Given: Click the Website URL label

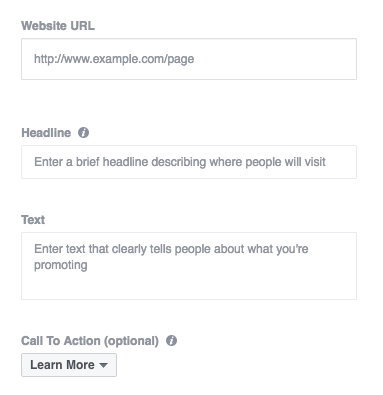Looking at the screenshot, I should click(58, 26).
